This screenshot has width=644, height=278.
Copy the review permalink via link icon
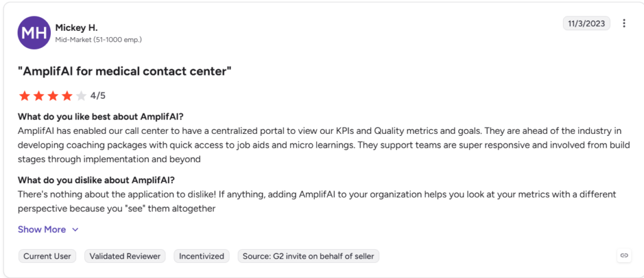(x=624, y=255)
